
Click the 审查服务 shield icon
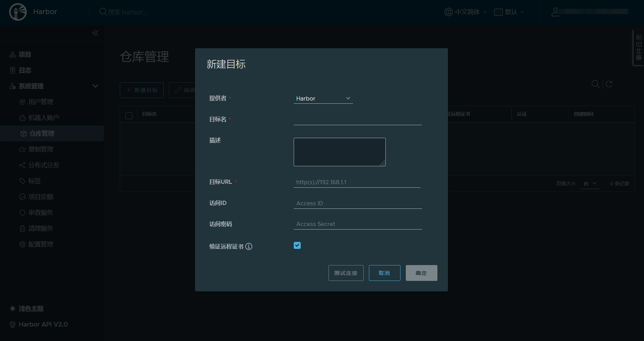(22, 213)
